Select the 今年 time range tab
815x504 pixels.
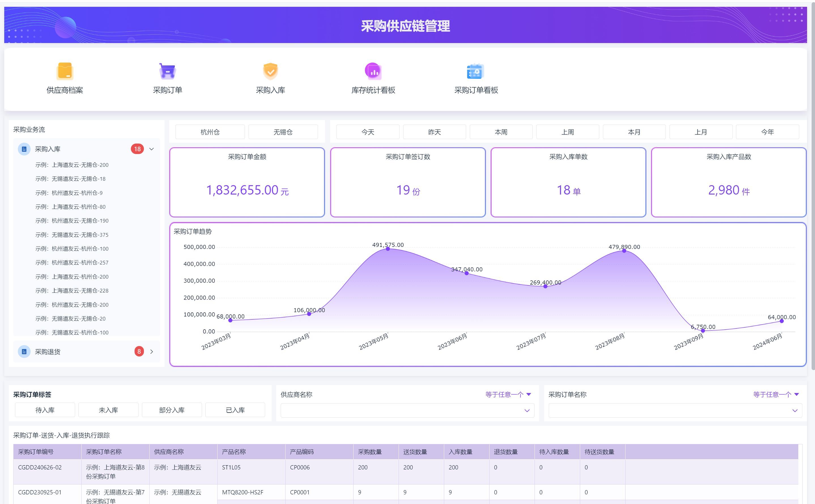pyautogui.click(x=767, y=132)
